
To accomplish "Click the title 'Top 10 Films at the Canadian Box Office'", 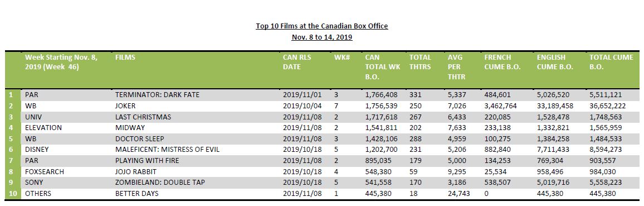I will click(321, 26).
